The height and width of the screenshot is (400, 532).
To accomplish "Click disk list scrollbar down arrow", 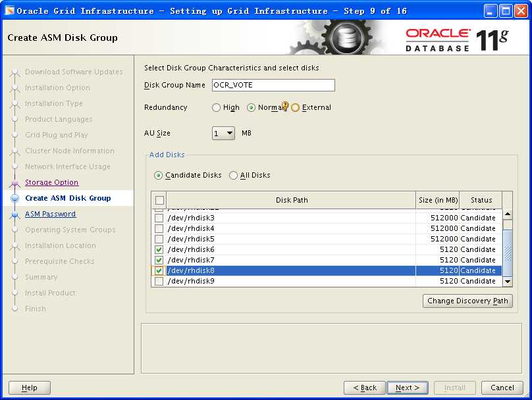I will pos(508,282).
